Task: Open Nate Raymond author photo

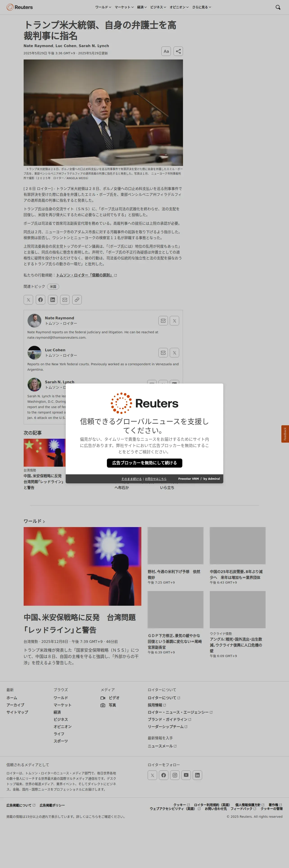Action: tap(34, 320)
